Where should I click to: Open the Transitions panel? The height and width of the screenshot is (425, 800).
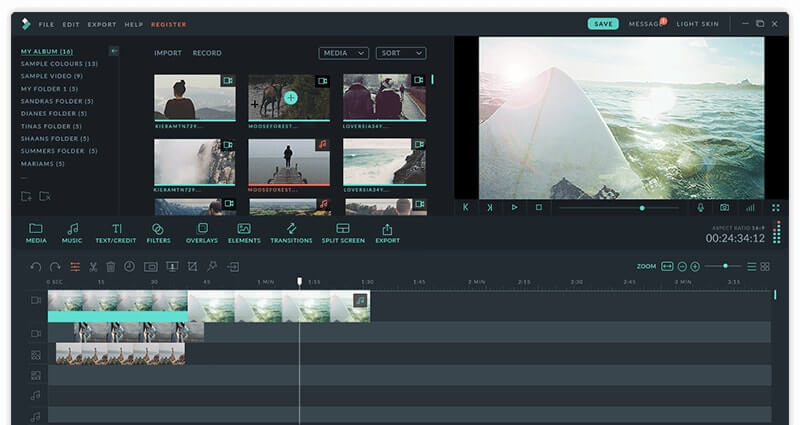pos(291,233)
